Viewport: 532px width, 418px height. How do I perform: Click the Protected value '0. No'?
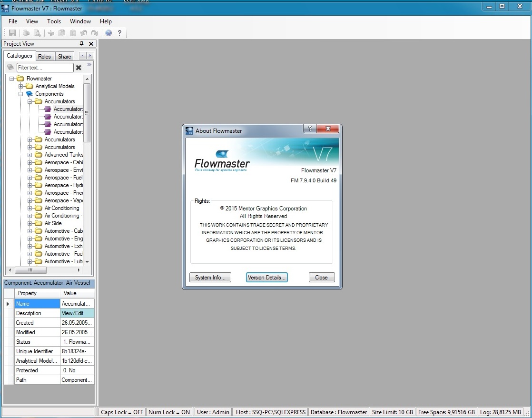77,370
